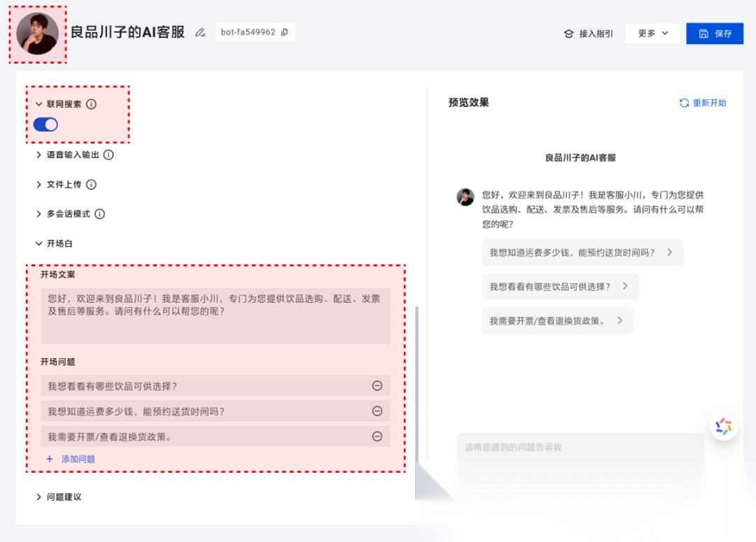Screen dimensions: 756x542
Task: Show info for 语音输入输出
Action: (108, 155)
